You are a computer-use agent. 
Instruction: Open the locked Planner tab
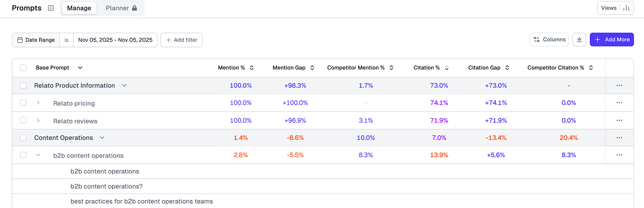coord(121,8)
